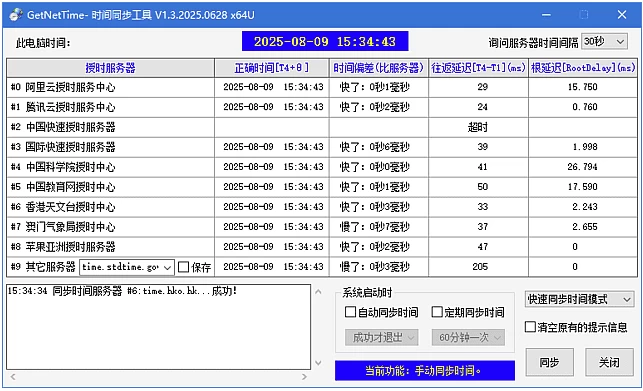Click the 同步 button
The width and height of the screenshot is (643, 391).
[550, 362]
